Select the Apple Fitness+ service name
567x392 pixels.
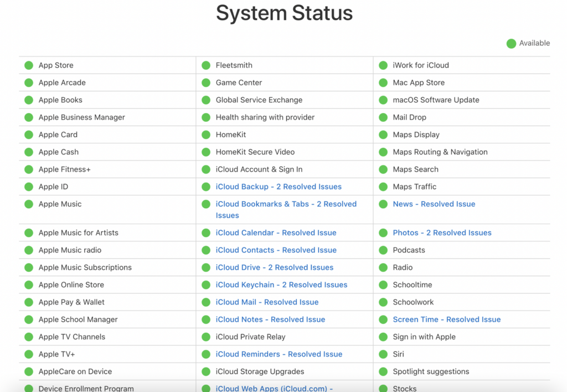[x=64, y=169]
